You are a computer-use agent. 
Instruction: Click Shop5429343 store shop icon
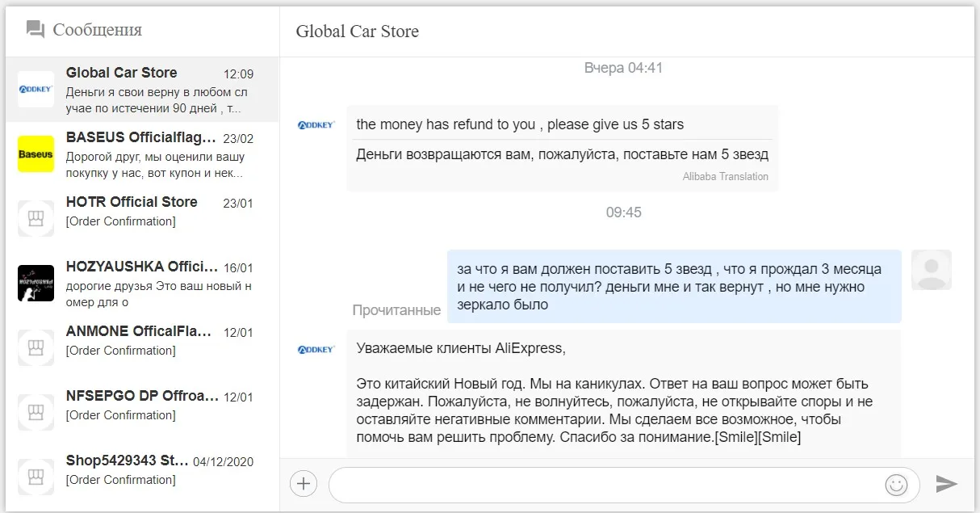[x=36, y=477]
